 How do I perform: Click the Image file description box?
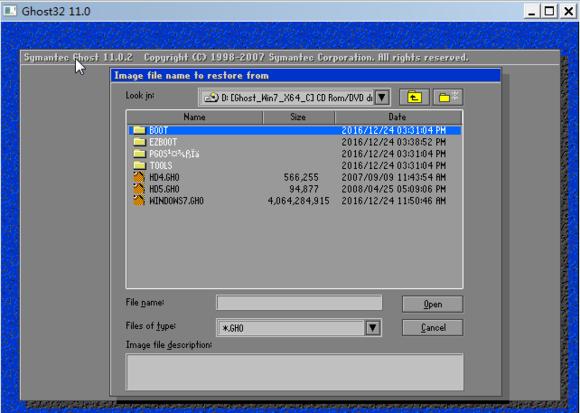coord(294,372)
